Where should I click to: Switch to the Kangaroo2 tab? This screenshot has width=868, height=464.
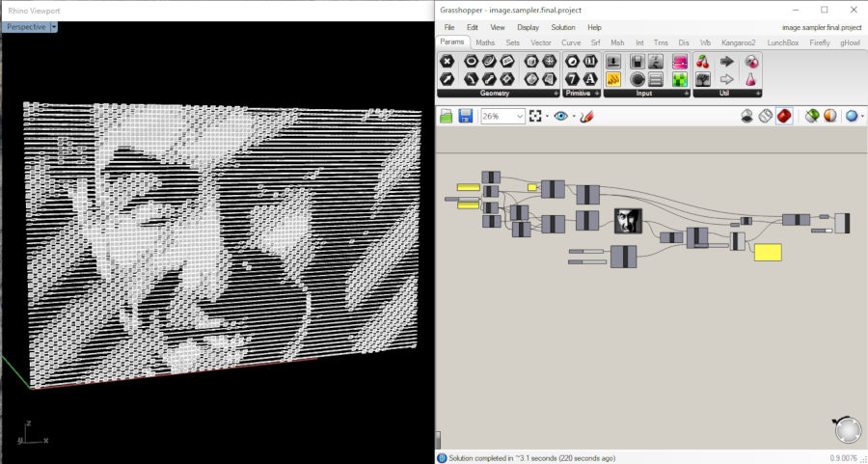click(x=739, y=42)
